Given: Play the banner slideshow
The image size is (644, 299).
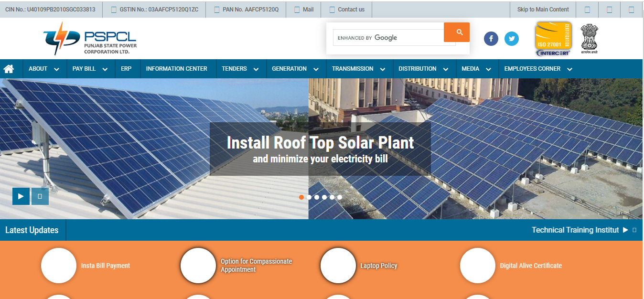Looking at the screenshot, I should click(21, 196).
